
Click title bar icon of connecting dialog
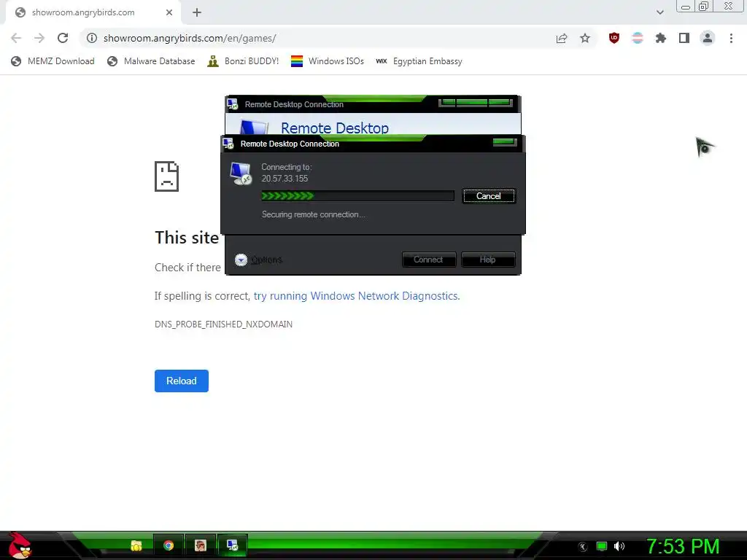point(228,144)
